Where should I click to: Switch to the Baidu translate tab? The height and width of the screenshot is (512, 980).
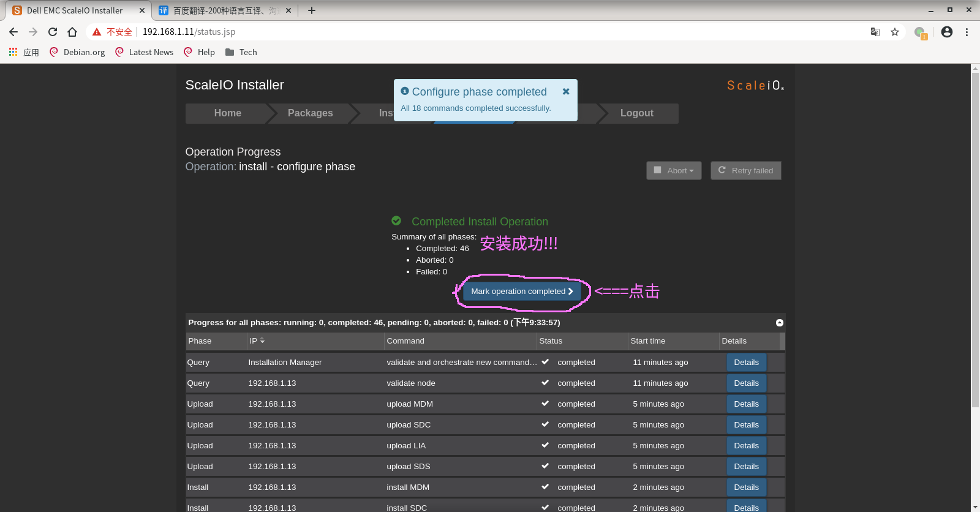coord(225,10)
